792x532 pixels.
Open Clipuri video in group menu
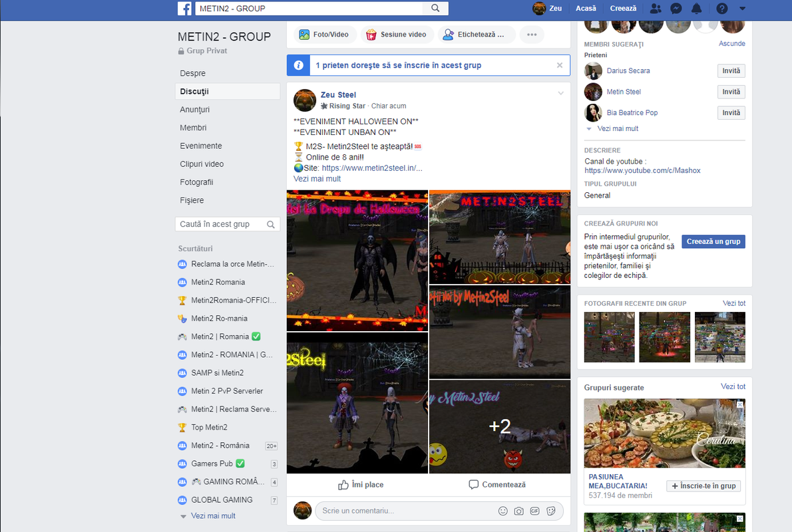pyautogui.click(x=202, y=164)
